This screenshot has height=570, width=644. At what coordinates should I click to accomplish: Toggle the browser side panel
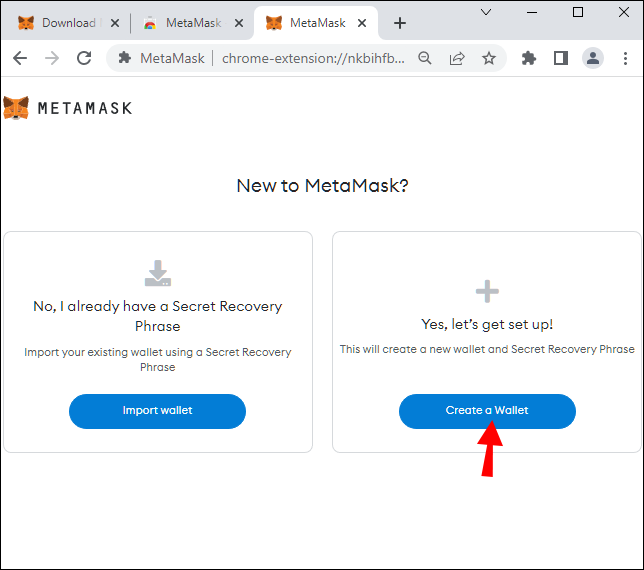click(x=561, y=58)
